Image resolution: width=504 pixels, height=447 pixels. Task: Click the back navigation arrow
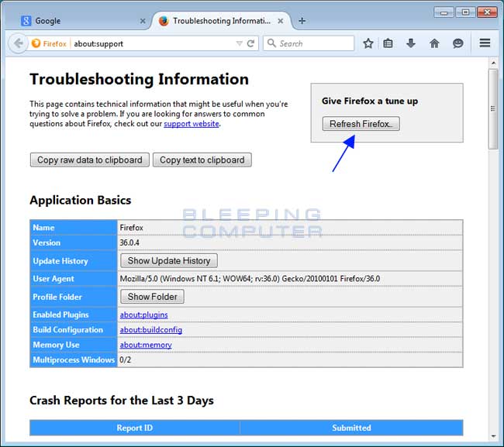18,43
